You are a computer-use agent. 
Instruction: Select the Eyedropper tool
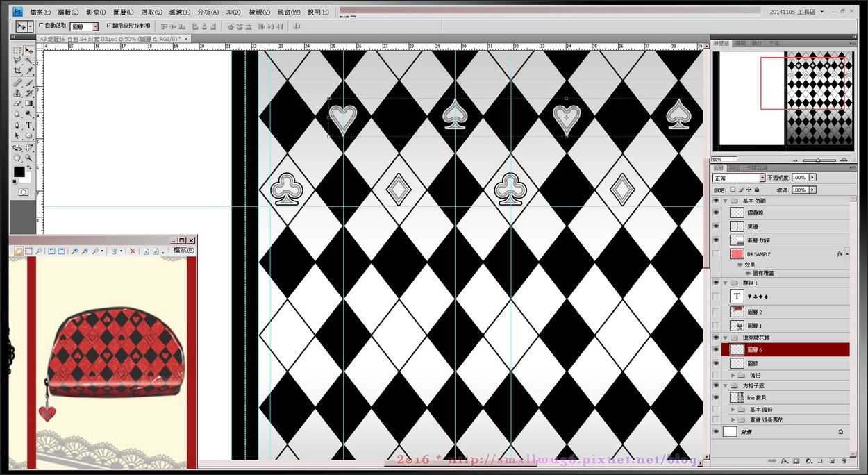point(28,70)
